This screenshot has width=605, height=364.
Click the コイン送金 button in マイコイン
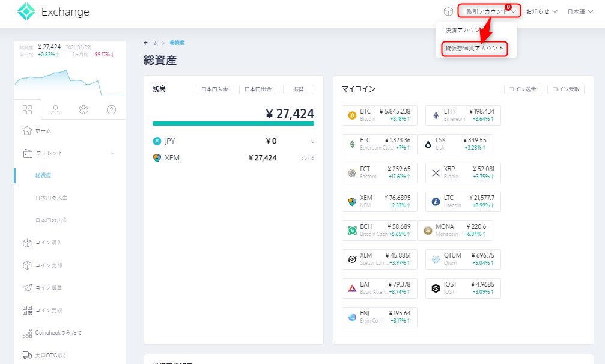point(522,89)
